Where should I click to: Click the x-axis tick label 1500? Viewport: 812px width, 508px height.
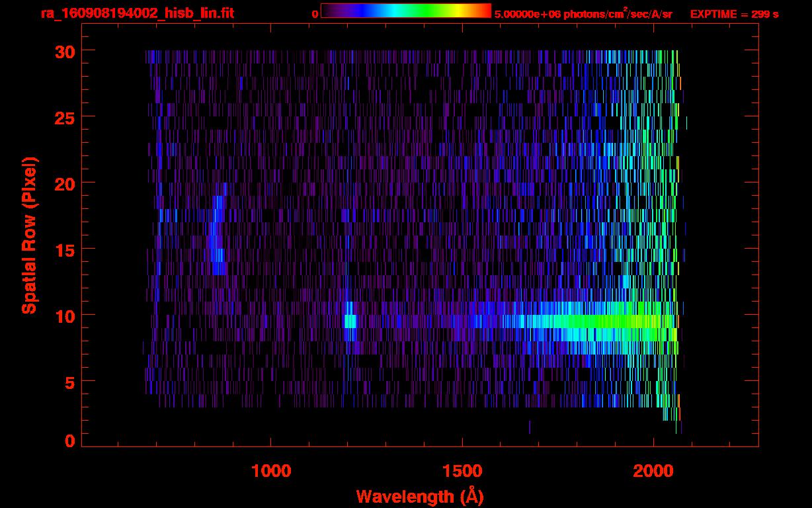tap(462, 471)
